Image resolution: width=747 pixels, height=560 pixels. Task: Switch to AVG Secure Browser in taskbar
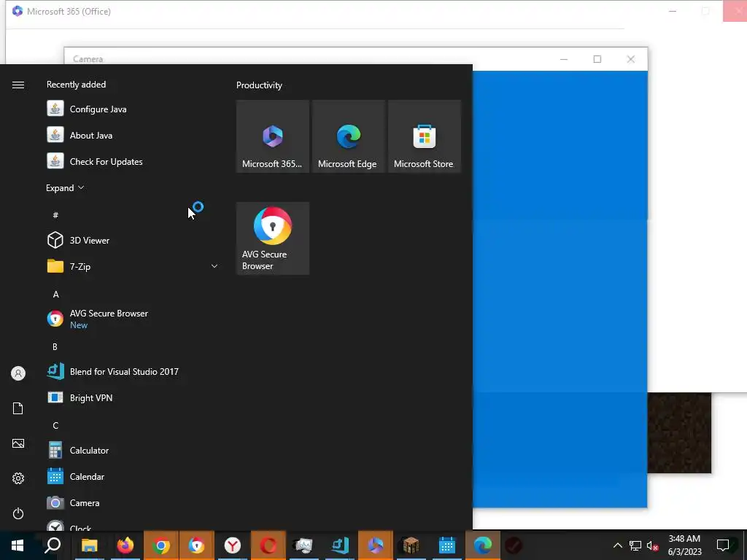(x=197, y=545)
